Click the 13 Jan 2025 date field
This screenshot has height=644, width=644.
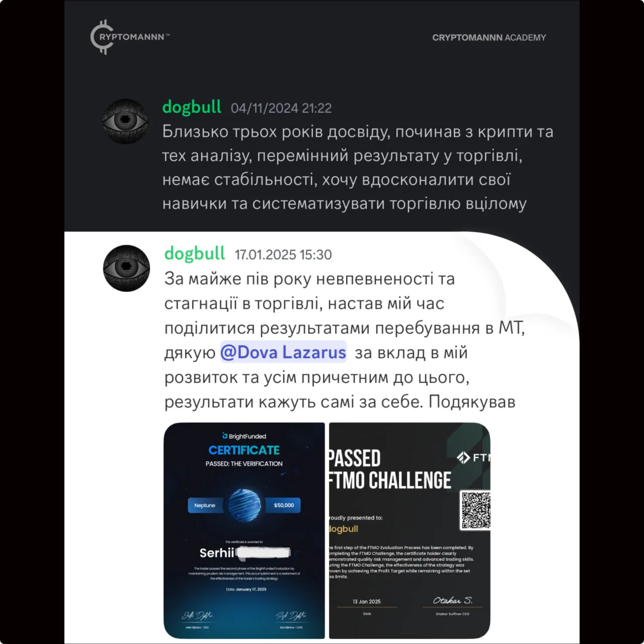tap(367, 602)
